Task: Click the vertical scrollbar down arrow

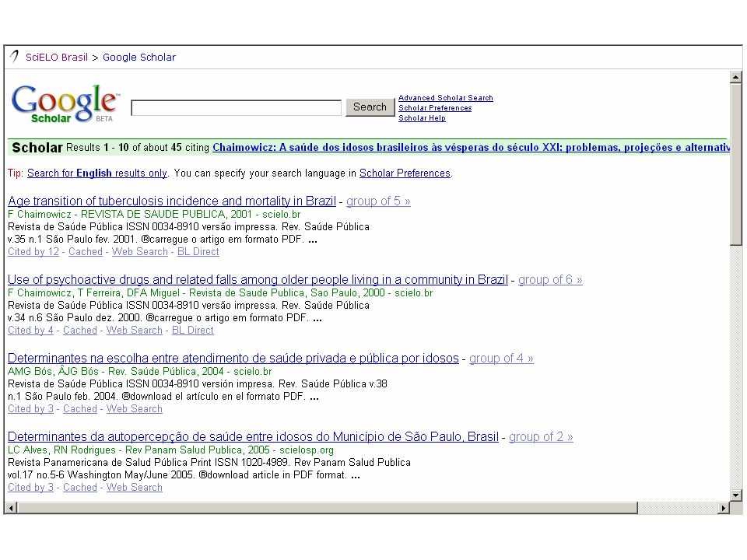Action: pos(735,495)
